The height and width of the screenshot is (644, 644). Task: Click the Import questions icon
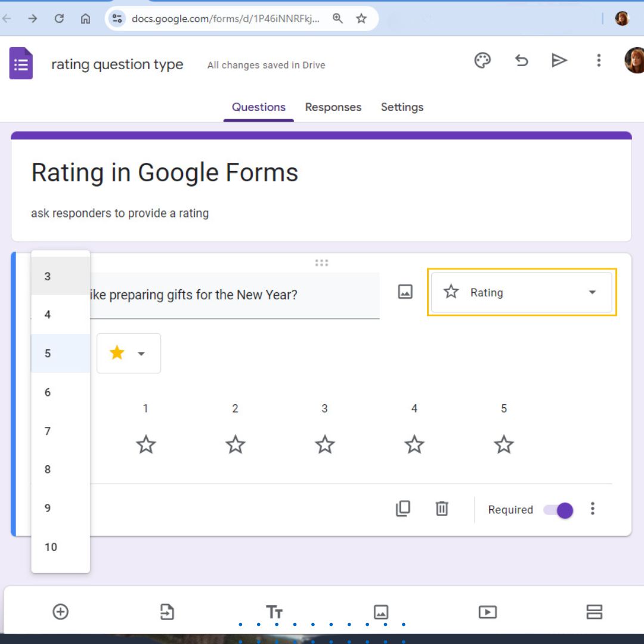coord(167,611)
